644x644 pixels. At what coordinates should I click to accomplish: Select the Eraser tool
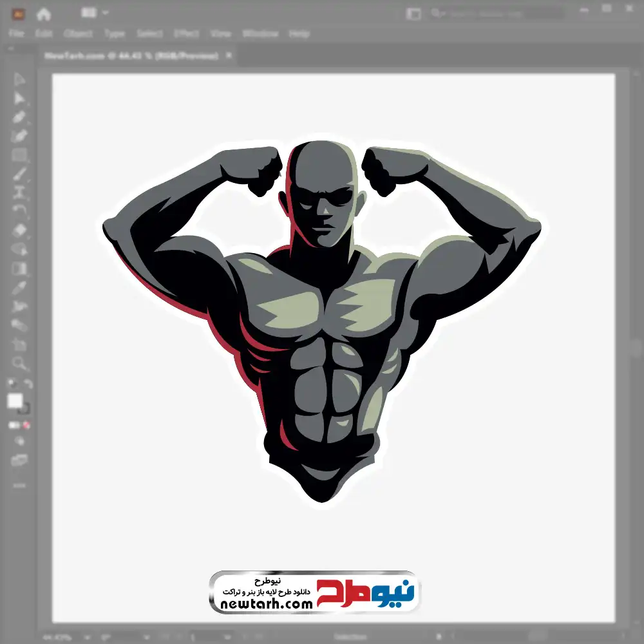tap(19, 230)
